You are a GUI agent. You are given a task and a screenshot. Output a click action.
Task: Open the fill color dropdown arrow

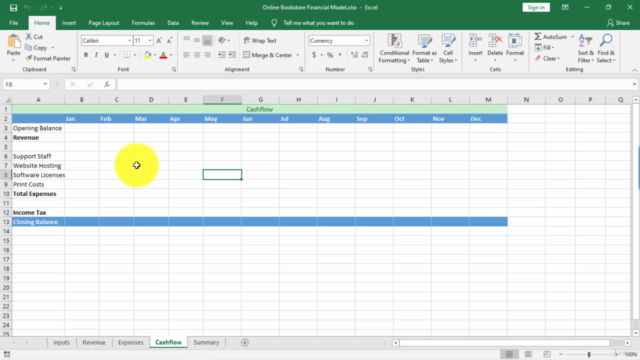pyautogui.click(x=155, y=55)
